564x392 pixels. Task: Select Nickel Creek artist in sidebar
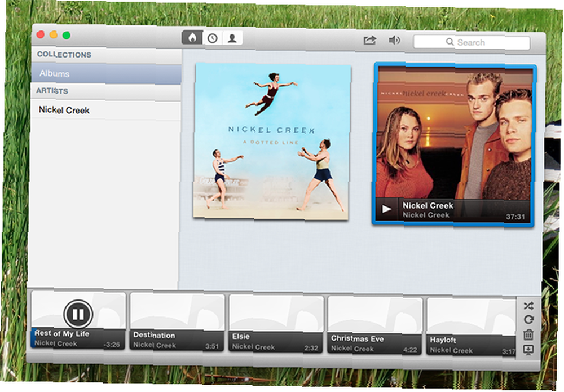pos(106,111)
